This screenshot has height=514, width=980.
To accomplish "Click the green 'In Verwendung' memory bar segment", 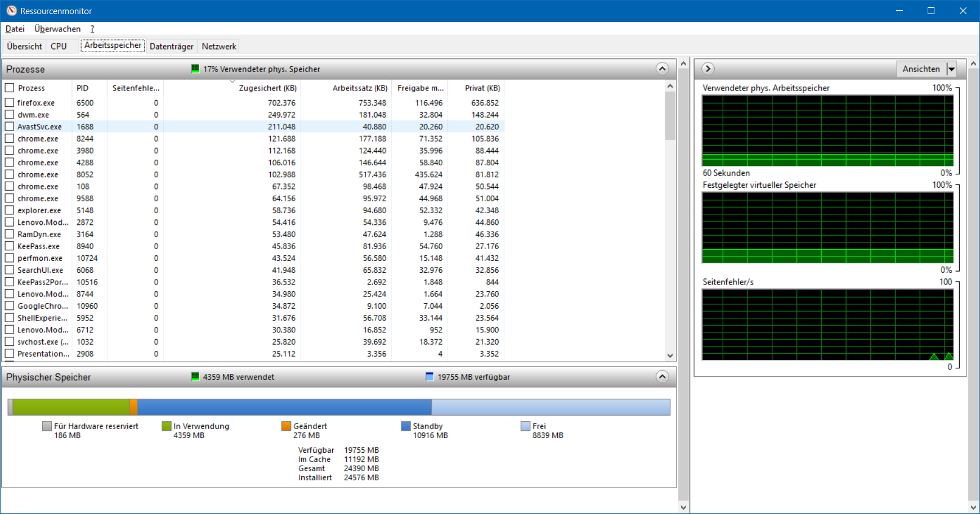I will (x=71, y=407).
